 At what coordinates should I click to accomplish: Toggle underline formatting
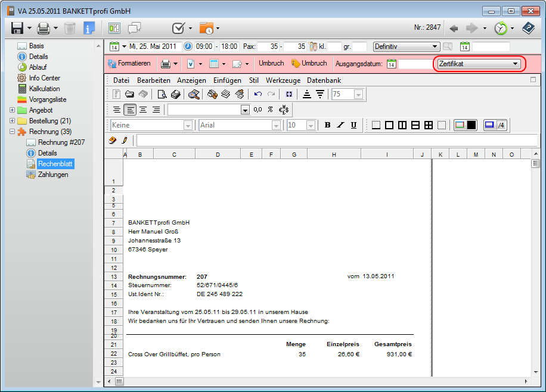coord(353,125)
